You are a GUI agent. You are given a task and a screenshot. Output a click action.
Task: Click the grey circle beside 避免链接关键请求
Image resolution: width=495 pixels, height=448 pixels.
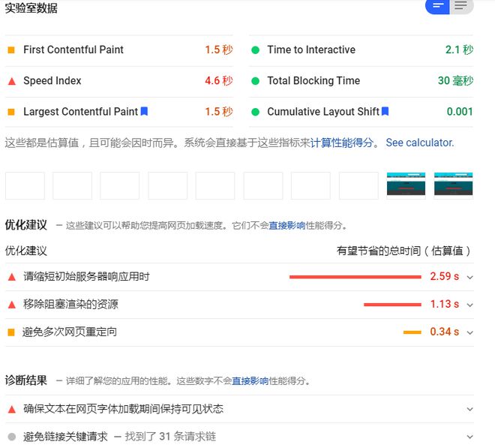(12, 437)
